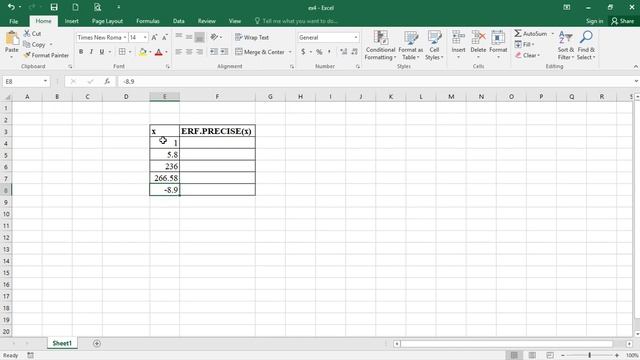Viewport: 640px width, 360px height.
Task: Click the Increase Indent icon
Action: (224, 52)
